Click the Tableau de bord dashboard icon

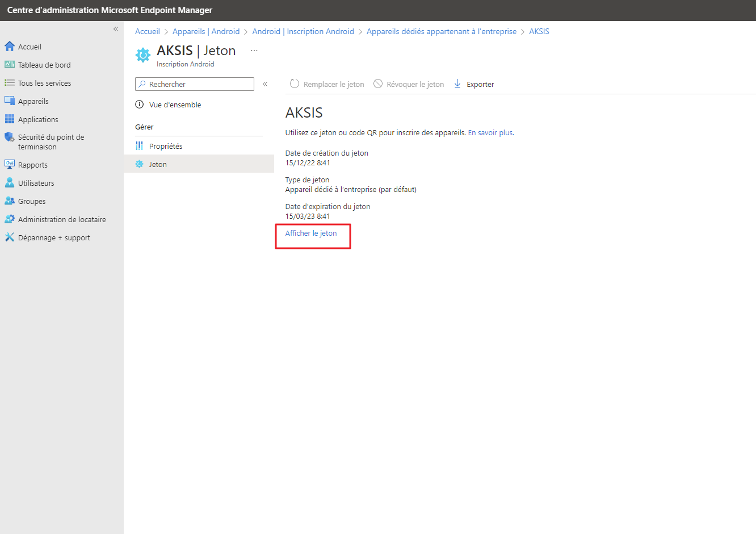(10, 65)
